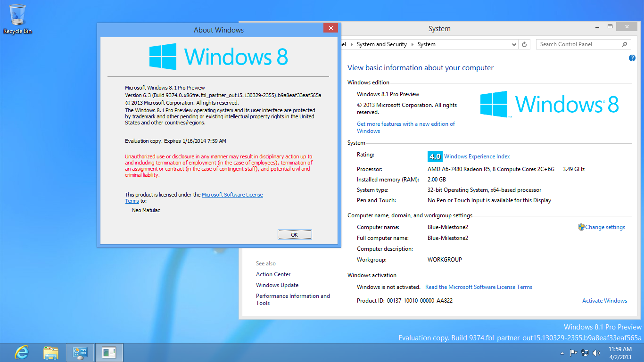644x362 pixels.
Task: Open the address bar history dropdown arrow
Action: (514, 44)
